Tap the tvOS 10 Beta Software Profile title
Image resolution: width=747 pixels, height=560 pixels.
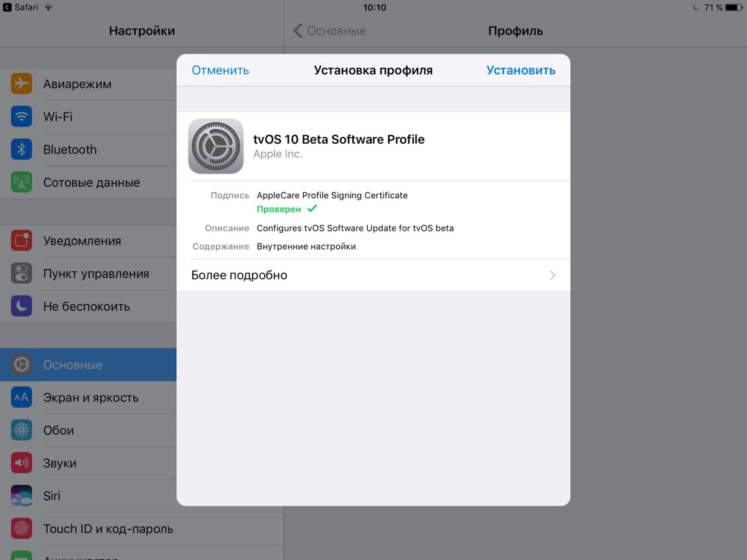click(x=339, y=139)
